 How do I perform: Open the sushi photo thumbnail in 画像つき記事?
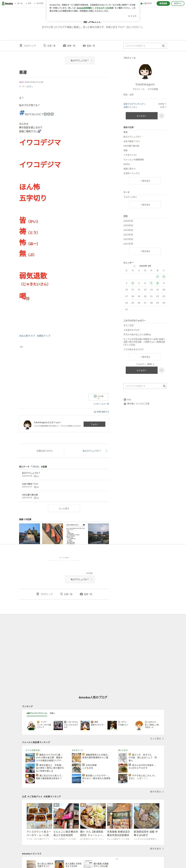[x=52, y=534]
